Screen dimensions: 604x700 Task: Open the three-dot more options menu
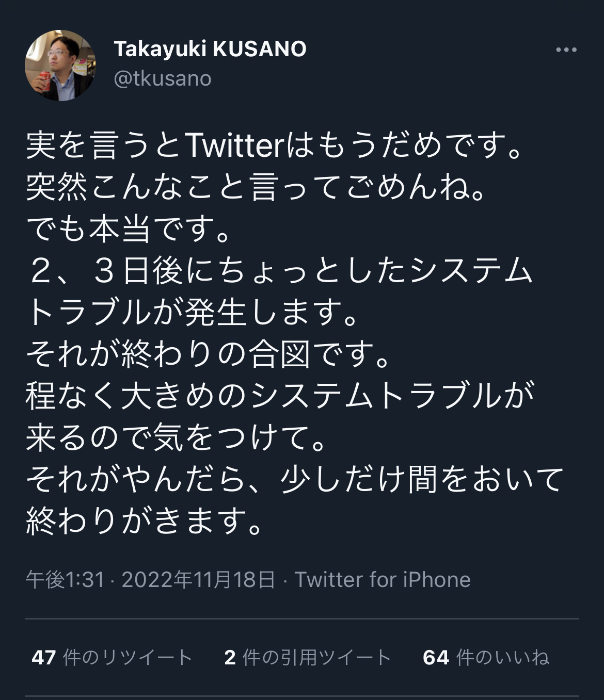click(x=566, y=50)
